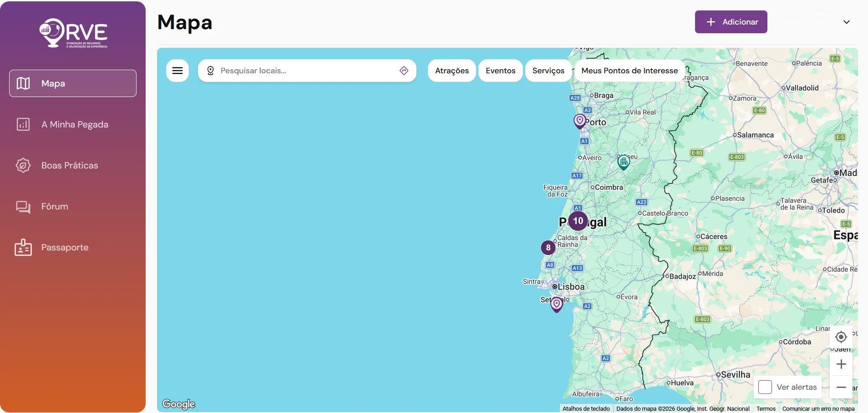Click the chart icon beside A Minha Pegada
The image size is (868, 413).
click(x=23, y=124)
